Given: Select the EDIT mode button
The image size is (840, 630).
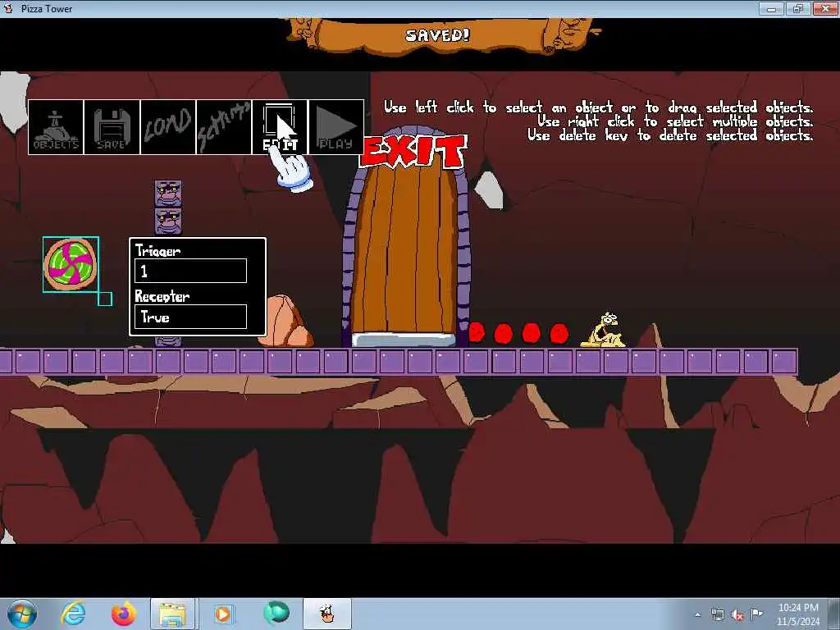Looking at the screenshot, I should [x=281, y=127].
